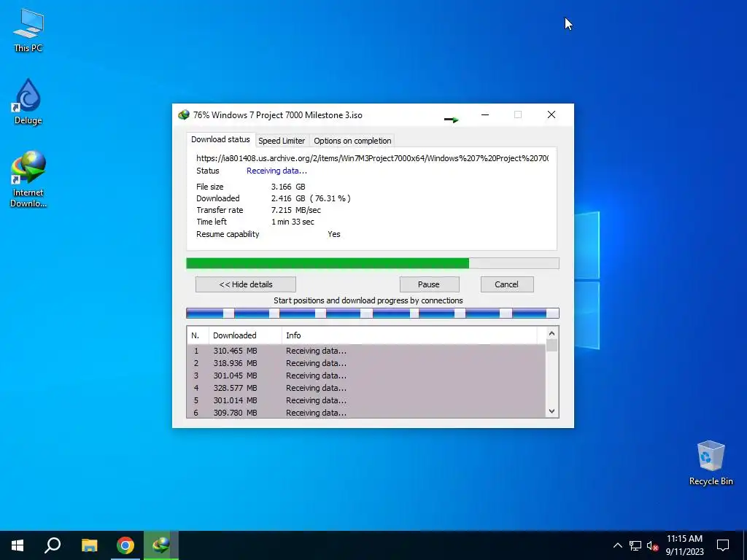Click the connection list scroll down arrow
The width and height of the screenshot is (747, 560).
551,411
